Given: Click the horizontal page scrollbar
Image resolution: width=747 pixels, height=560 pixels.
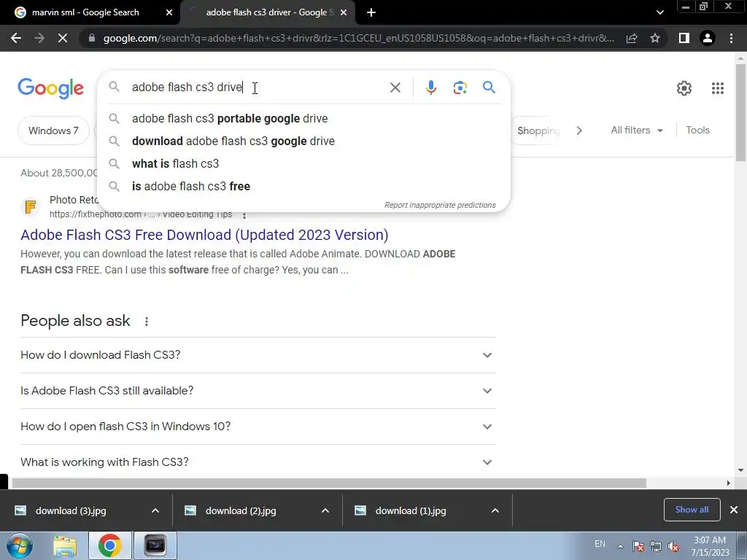Looking at the screenshot, I should tap(329, 483).
